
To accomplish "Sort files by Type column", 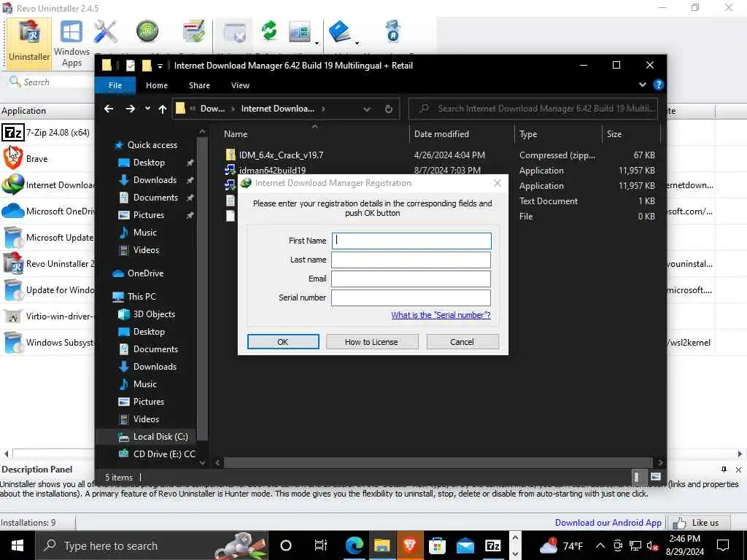I will coord(528,134).
